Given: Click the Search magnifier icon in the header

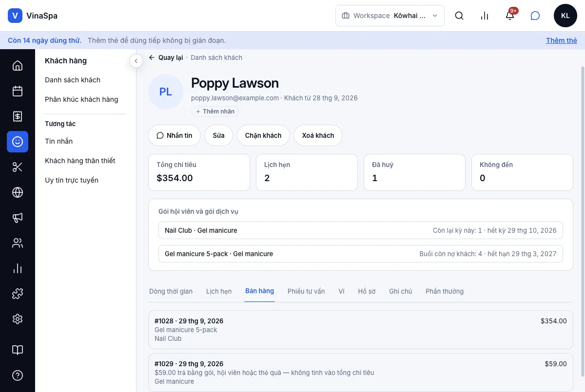Looking at the screenshot, I should click(459, 16).
